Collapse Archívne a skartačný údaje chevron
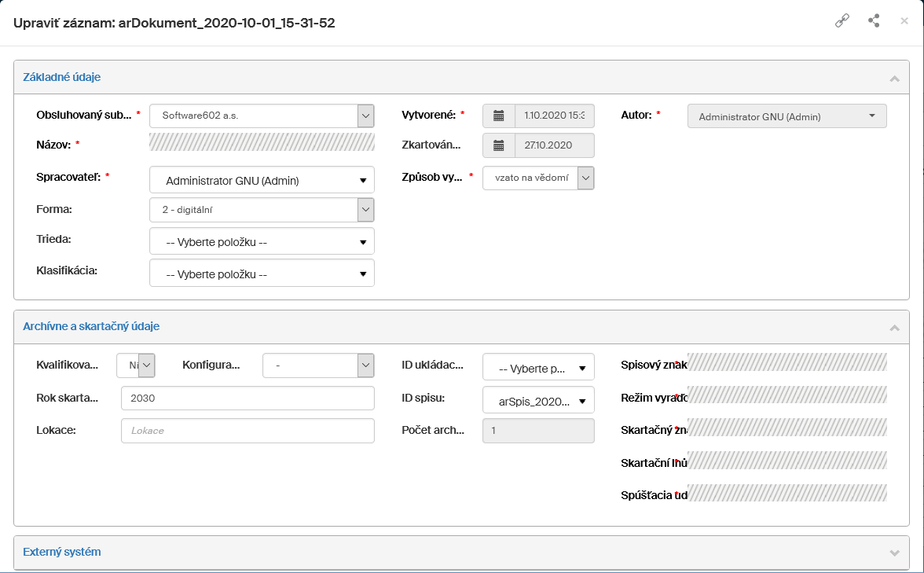 (893, 327)
